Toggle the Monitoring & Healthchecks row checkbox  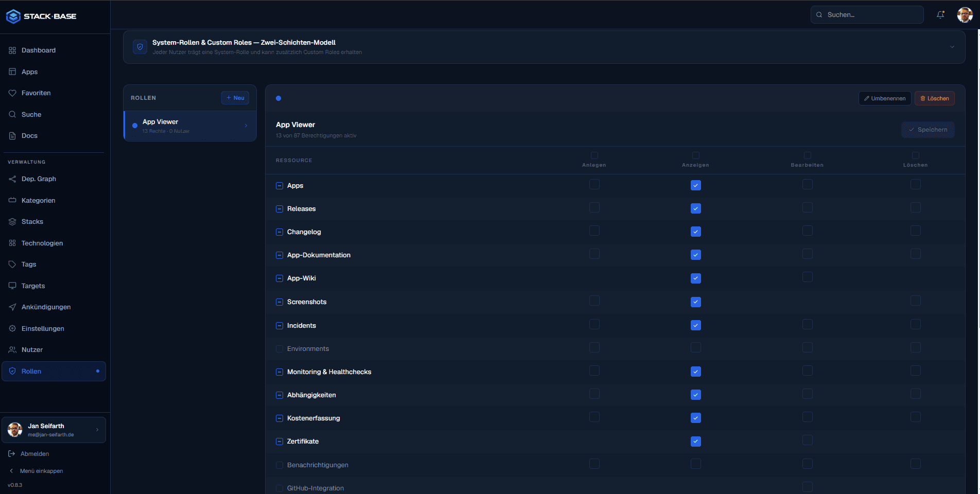279,372
